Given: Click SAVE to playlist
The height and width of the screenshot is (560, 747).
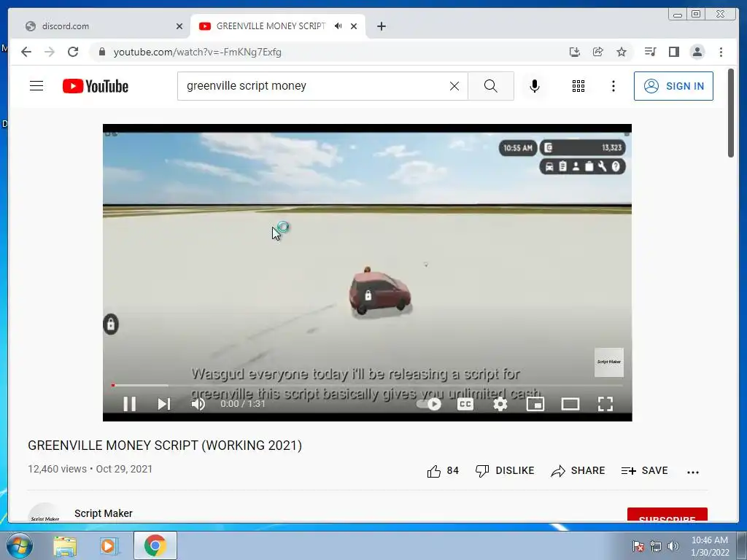Looking at the screenshot, I should tap(645, 471).
